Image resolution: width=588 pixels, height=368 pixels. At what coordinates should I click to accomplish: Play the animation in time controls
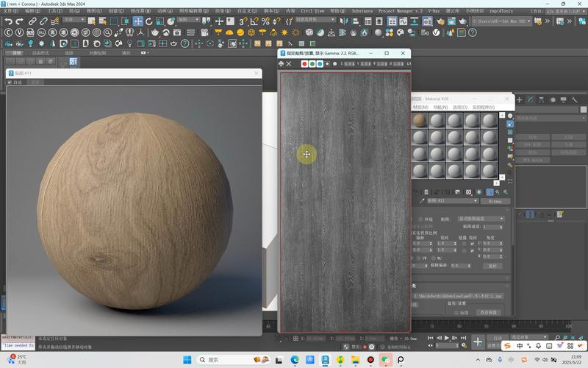pos(447,338)
